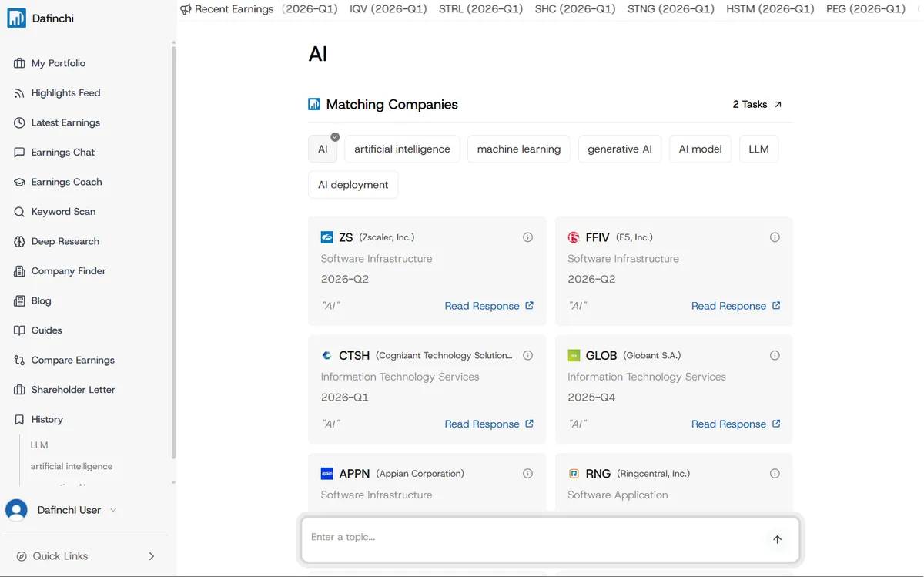This screenshot has height=577, width=924.
Task: Click STRL (2026-Q1) in earnings ticker
Action: pyautogui.click(x=480, y=9)
